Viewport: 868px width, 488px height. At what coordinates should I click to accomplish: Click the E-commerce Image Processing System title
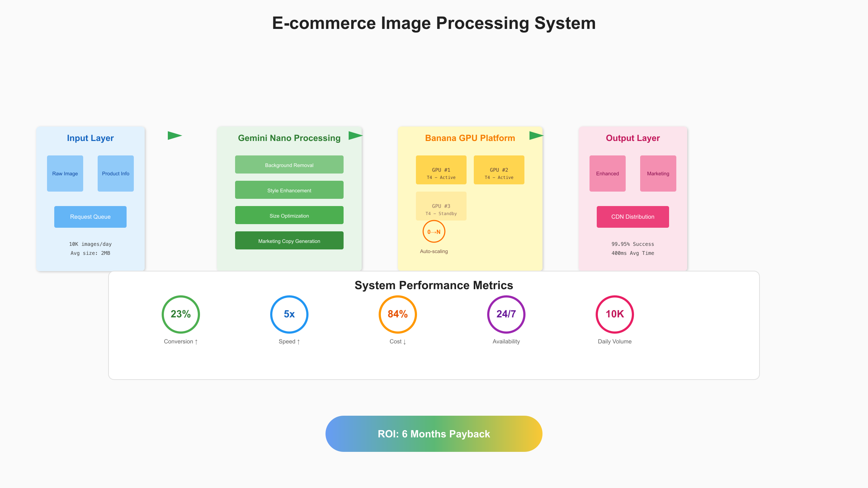coord(434,23)
